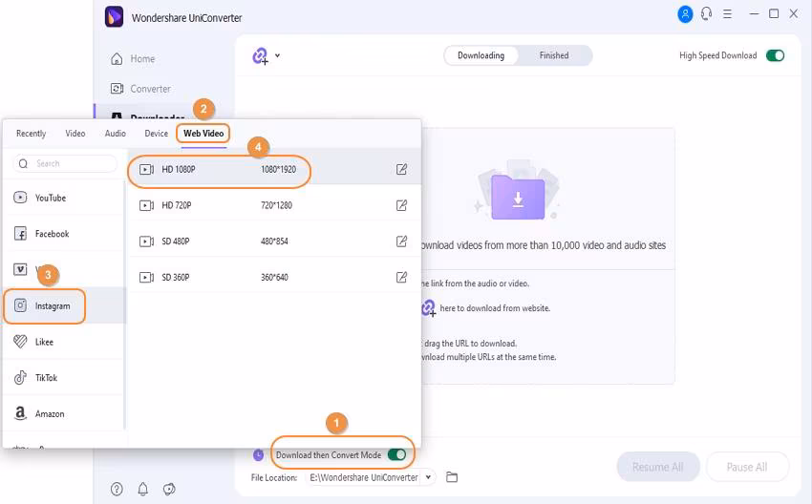
Task: Click the clock schedule icon
Action: pyautogui.click(x=258, y=455)
